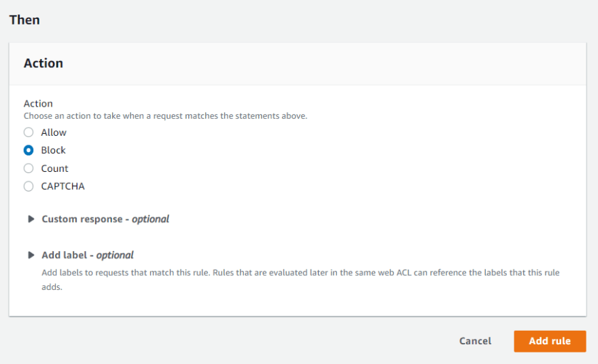
Task: Click the 'Block' text label
Action: (54, 150)
